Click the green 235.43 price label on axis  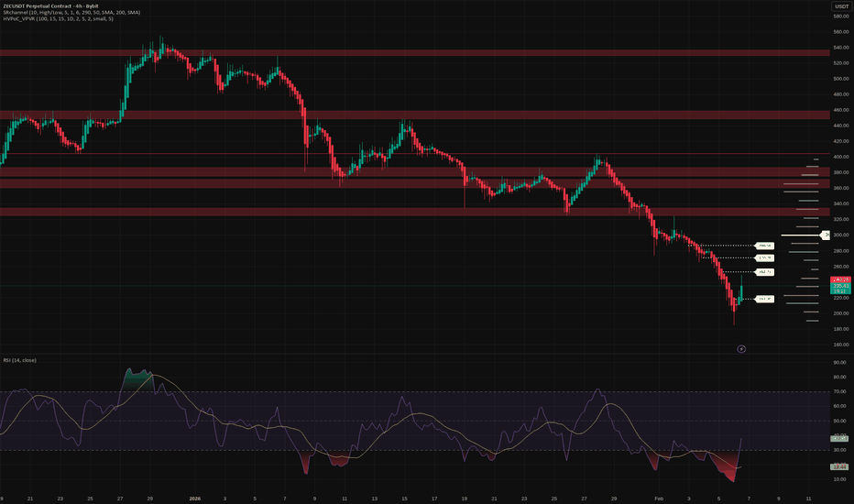(x=841, y=286)
